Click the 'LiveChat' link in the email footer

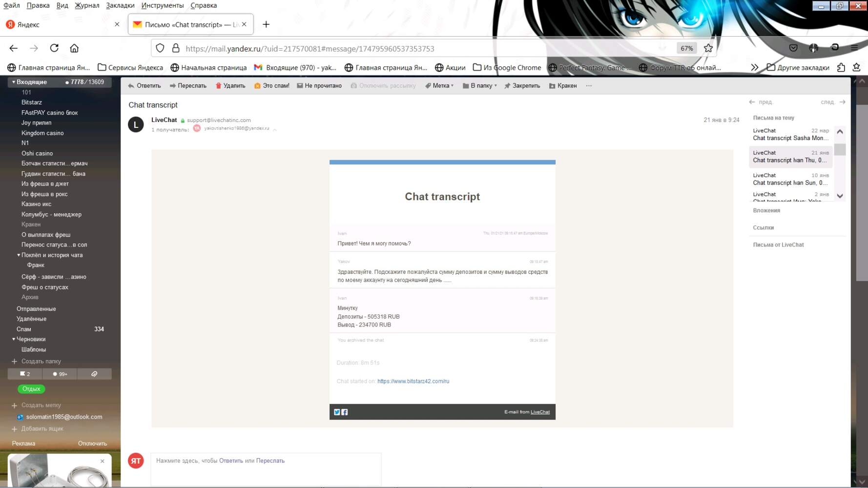coord(540,412)
